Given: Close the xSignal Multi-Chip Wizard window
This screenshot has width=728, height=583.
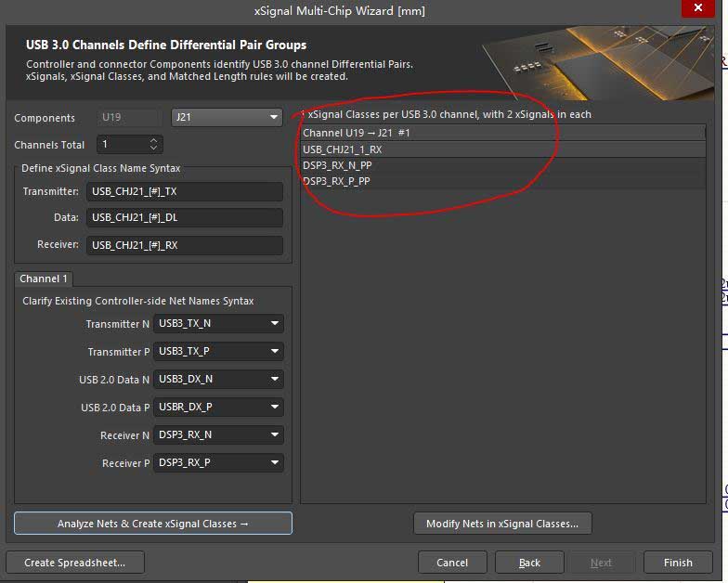Looking at the screenshot, I should (x=697, y=9).
